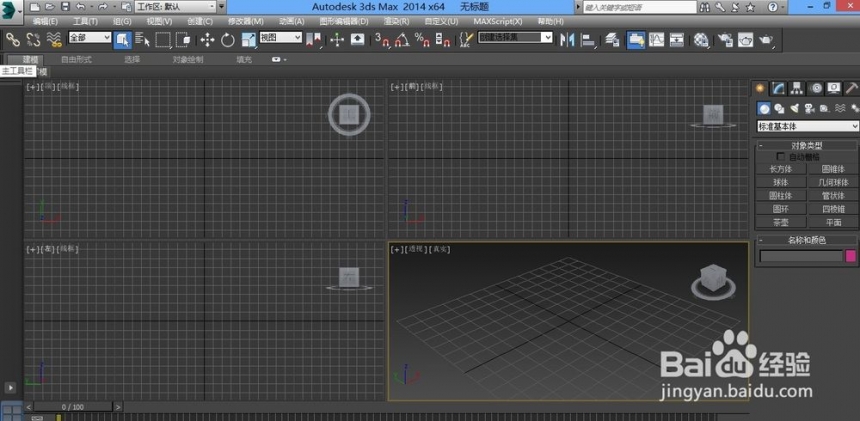Viewport: 860px width, 421px height.
Task: Open the reference coordinate dropdown 视图
Action: coord(281,37)
